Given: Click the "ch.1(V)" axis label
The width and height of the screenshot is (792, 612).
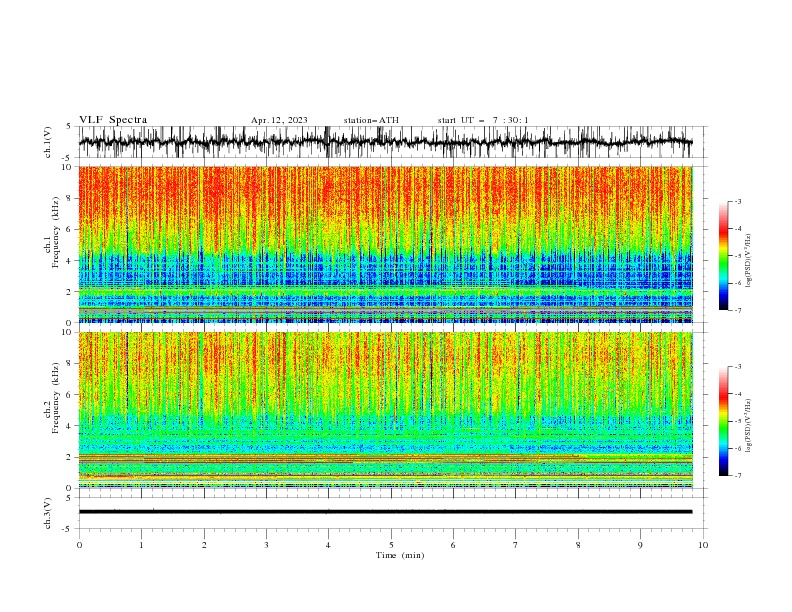Looking at the screenshot, I should click(48, 142).
